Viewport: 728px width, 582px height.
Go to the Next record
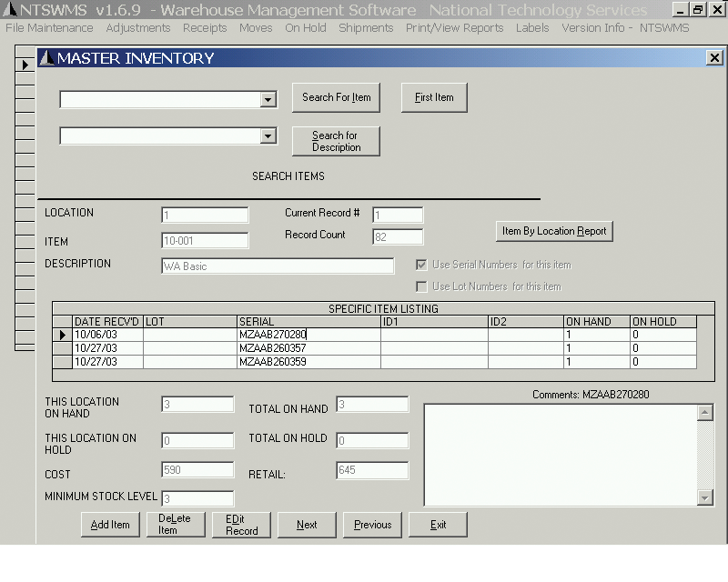(307, 525)
